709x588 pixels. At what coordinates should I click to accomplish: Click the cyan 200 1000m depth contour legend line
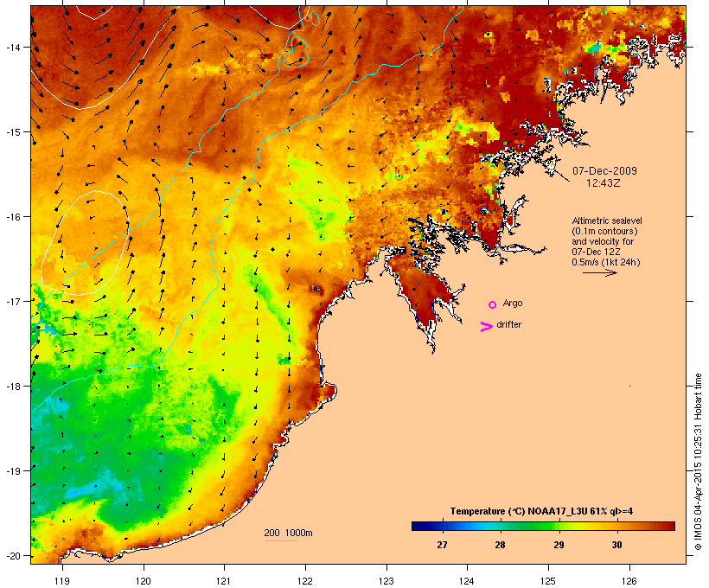pos(280,540)
